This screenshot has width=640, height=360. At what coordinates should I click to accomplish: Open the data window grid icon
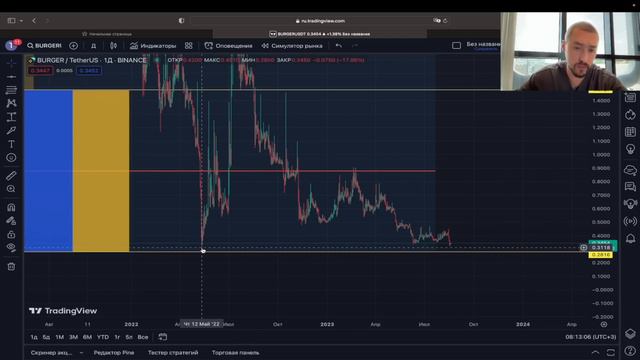coord(630,132)
